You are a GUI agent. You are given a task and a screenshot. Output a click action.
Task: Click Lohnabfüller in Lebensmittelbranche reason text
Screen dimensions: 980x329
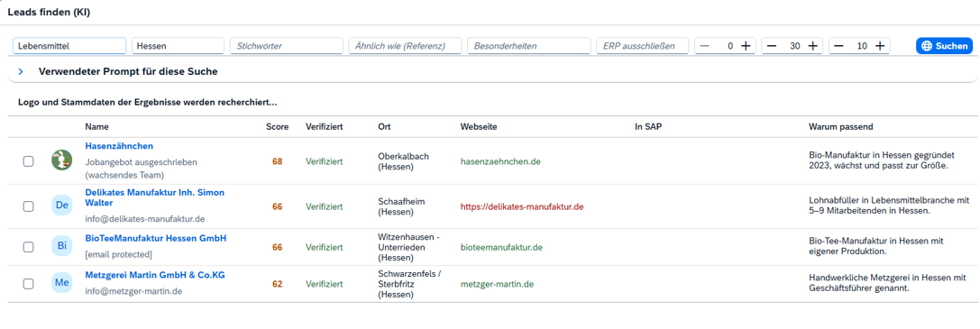click(x=889, y=206)
